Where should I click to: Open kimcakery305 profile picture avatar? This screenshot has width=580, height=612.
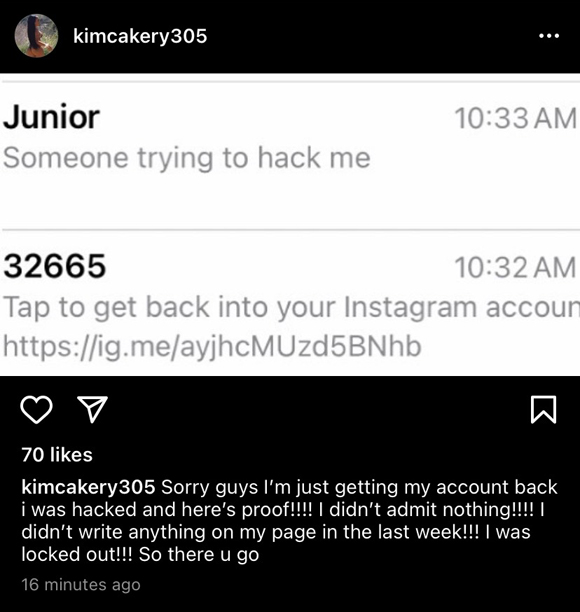click(x=36, y=36)
